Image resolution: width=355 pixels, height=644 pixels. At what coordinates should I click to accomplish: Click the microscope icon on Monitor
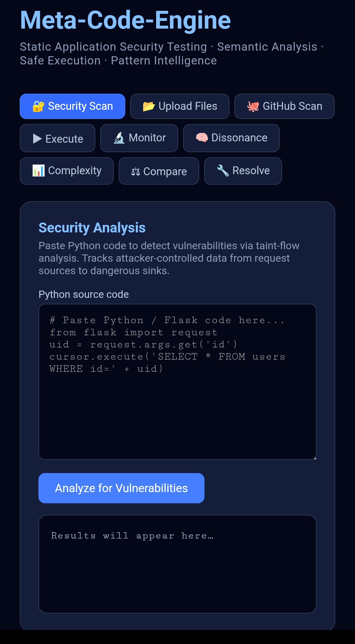[119, 138]
